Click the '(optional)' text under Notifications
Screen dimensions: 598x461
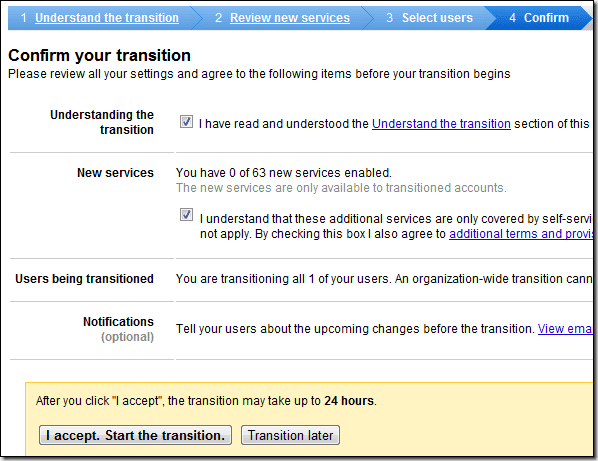127,337
